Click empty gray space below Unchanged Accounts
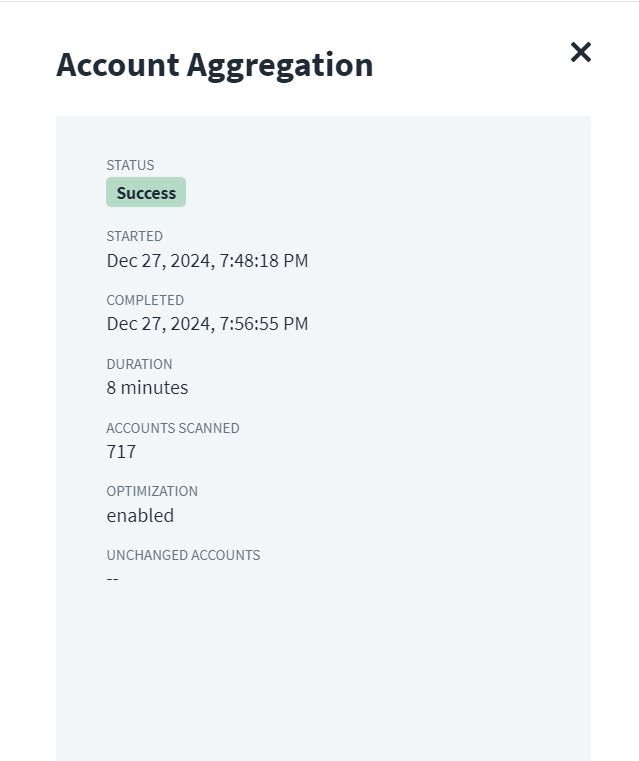Screen dimensions: 639x761 [x=320, y=670]
